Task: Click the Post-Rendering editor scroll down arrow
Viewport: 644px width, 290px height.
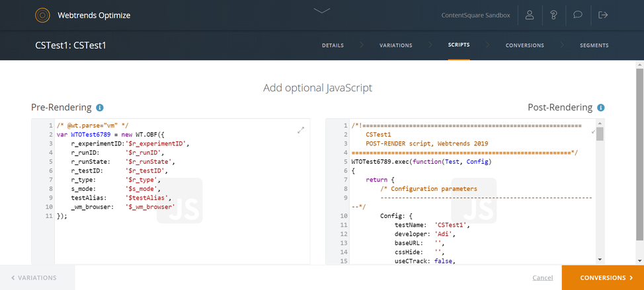Action: [x=600, y=260]
